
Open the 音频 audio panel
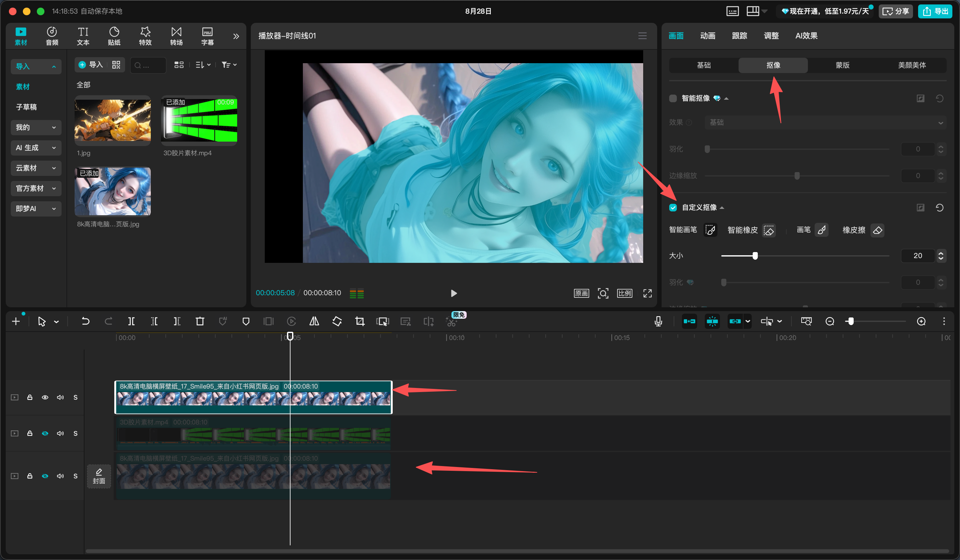pyautogui.click(x=52, y=36)
